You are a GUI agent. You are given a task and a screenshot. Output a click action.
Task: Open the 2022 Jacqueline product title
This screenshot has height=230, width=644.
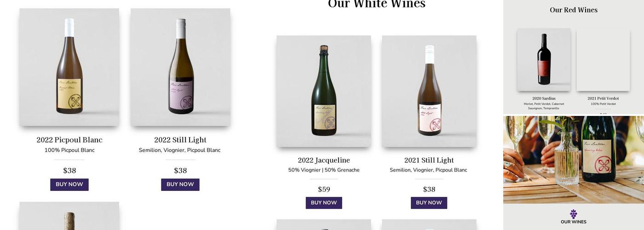click(x=324, y=160)
